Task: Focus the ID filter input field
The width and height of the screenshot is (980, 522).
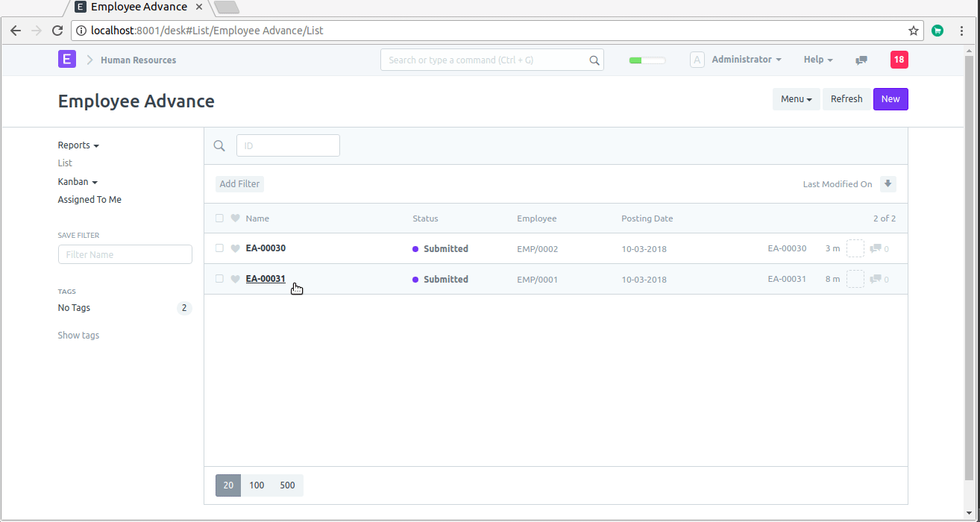Action: coord(288,145)
